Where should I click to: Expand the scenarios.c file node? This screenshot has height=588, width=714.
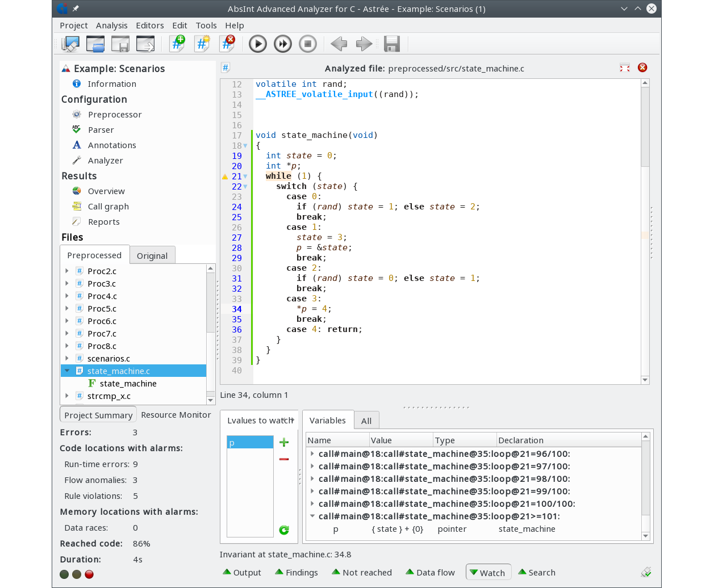(67, 358)
